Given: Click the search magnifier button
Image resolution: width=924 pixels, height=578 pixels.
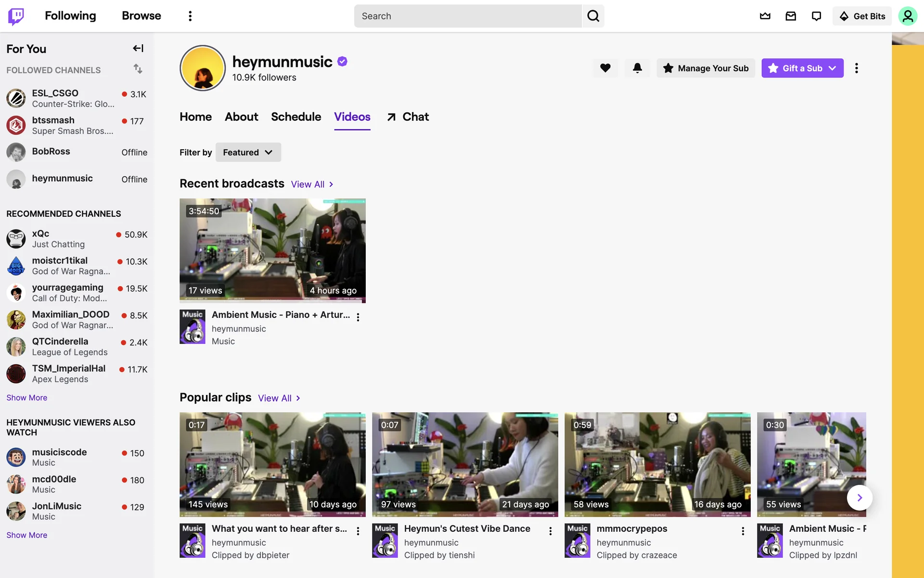Looking at the screenshot, I should point(593,16).
